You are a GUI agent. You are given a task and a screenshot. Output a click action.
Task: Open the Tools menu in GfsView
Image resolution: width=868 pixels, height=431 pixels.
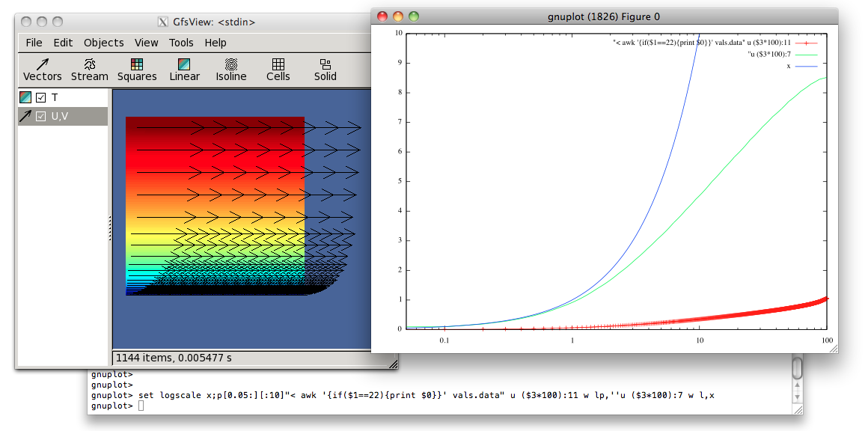[x=181, y=43]
